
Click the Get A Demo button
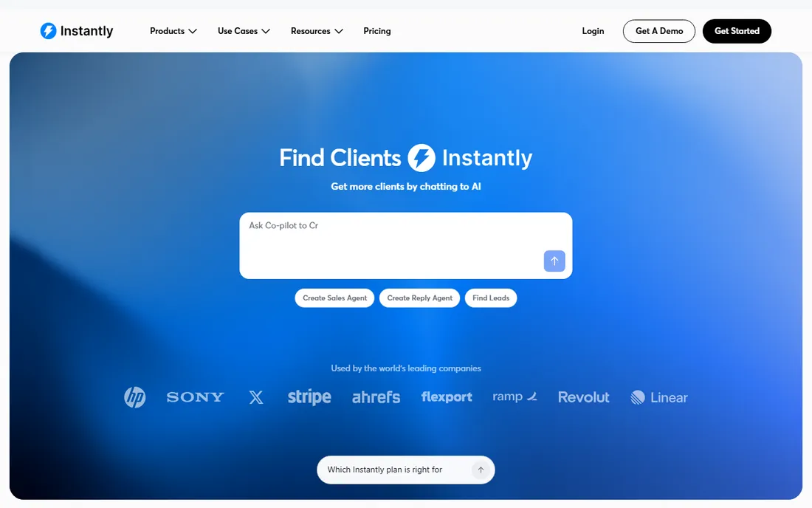click(x=658, y=31)
